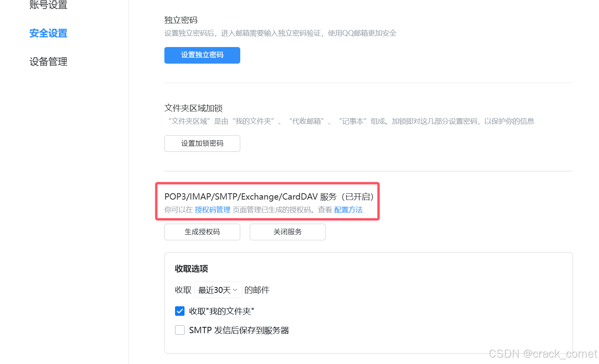Screen dimensions: 599x364
Task: Open the 授权码管理 link
Action: 212,209
